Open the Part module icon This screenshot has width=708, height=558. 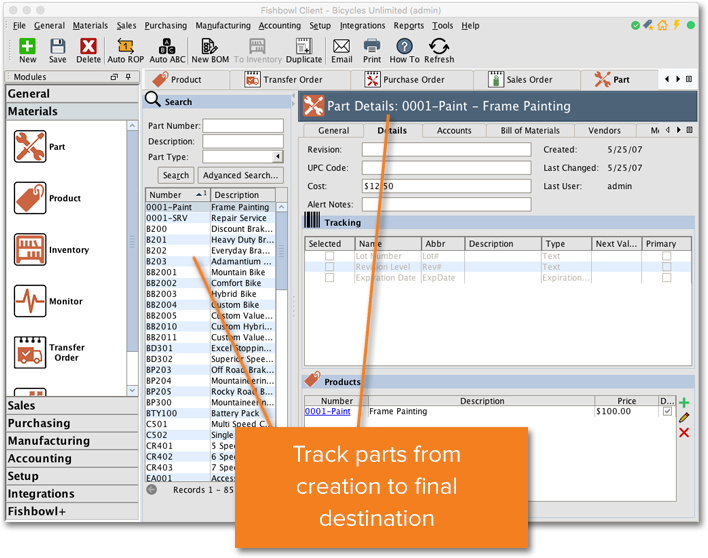point(30,146)
